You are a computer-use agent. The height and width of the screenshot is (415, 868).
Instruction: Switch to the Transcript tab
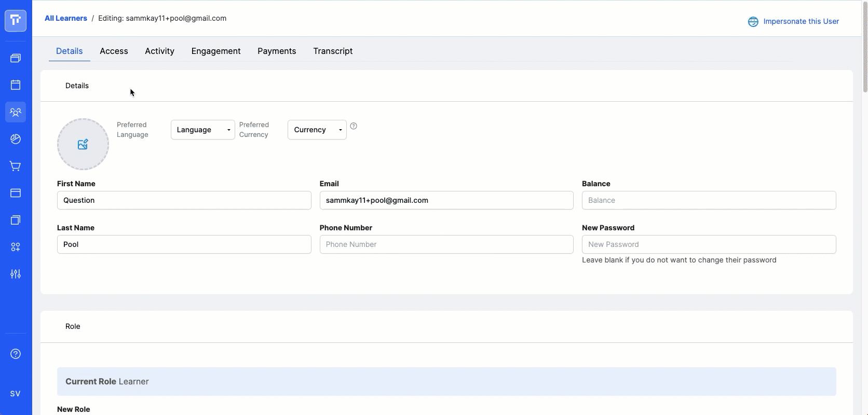point(333,51)
